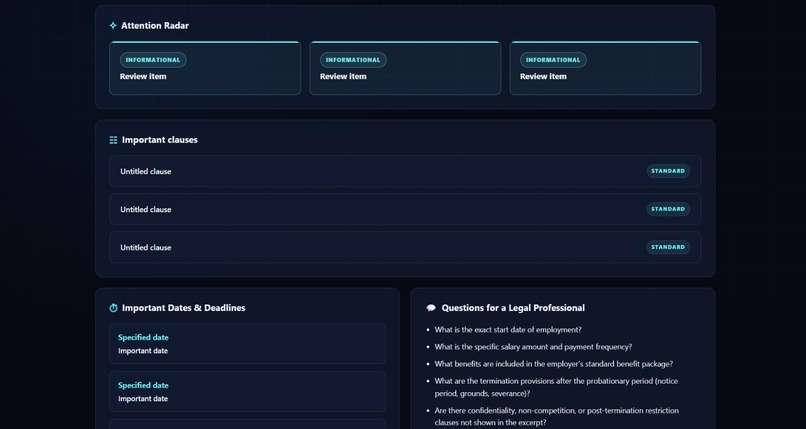Viewport: 806px width, 429px height.
Task: Click the question about confidentiality and non-competition clauses
Action: click(557, 417)
